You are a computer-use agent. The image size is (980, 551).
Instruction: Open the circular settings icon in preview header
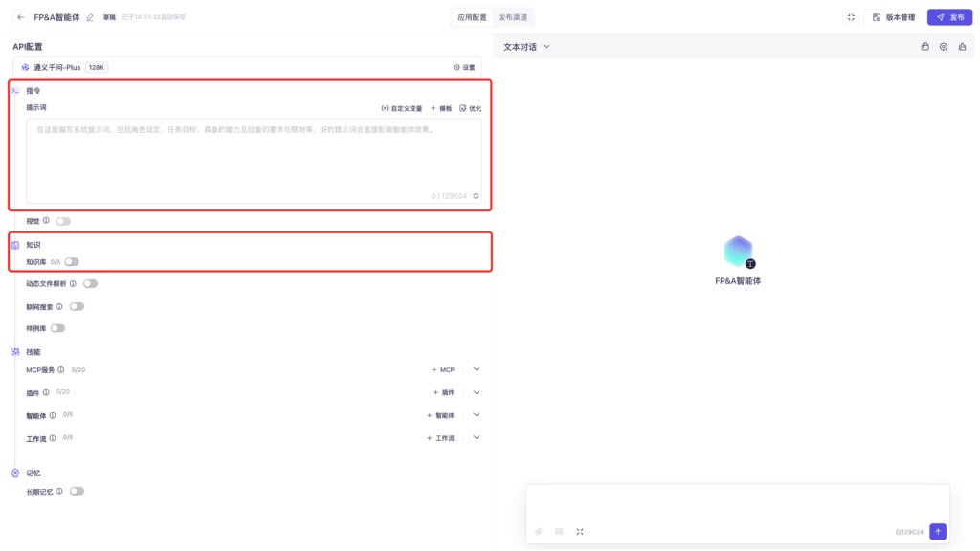click(x=944, y=46)
